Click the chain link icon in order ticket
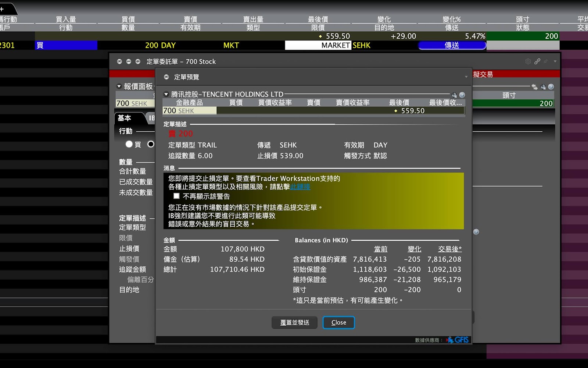The width and height of the screenshot is (588, 368). (x=537, y=61)
